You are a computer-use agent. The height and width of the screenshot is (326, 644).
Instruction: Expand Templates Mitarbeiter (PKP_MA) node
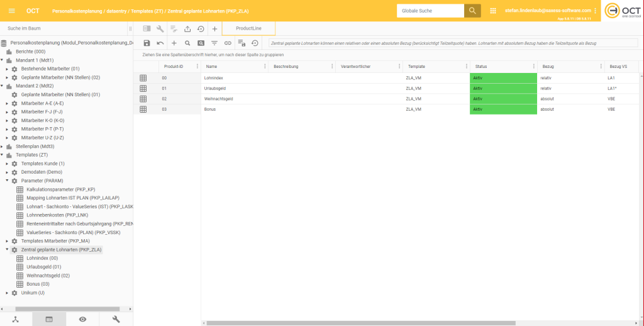(7, 241)
